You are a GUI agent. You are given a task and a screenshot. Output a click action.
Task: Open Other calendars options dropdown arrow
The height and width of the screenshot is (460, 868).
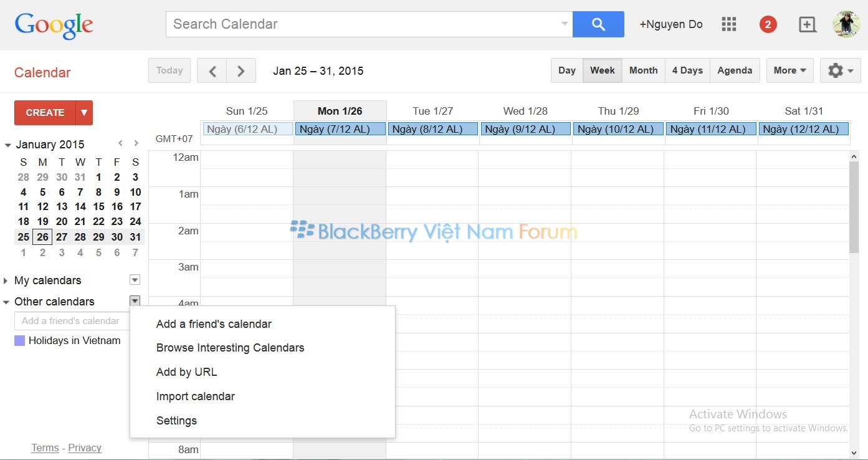(135, 301)
